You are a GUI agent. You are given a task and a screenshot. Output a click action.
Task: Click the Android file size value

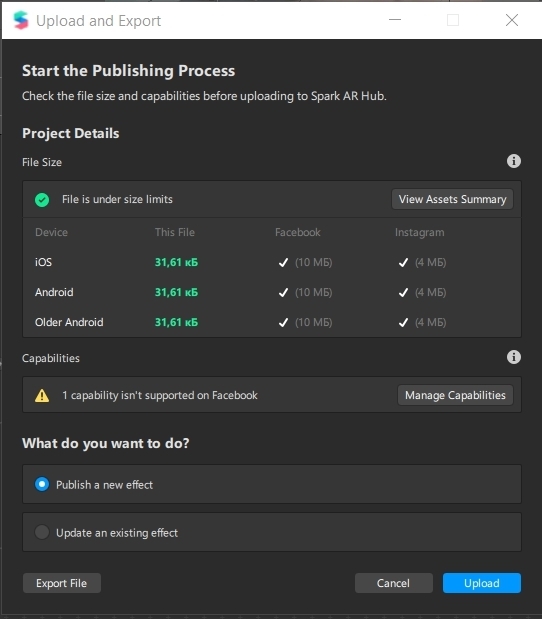pos(176,293)
